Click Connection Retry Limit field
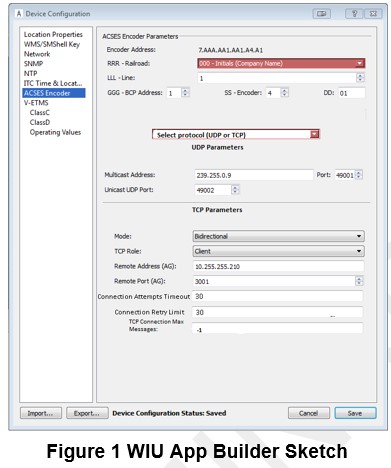 point(277,312)
